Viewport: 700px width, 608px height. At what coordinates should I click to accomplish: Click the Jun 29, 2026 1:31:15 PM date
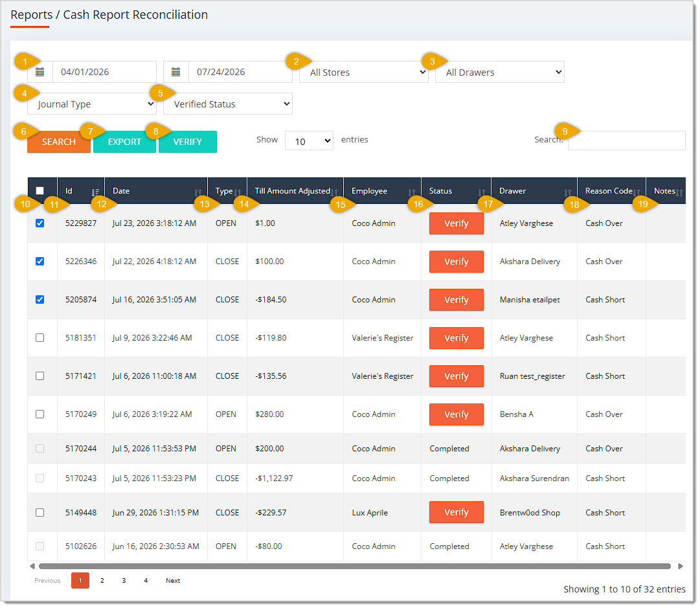pos(155,512)
